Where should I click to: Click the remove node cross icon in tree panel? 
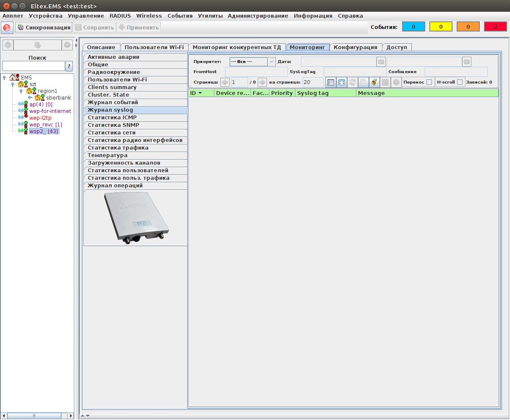click(x=67, y=45)
